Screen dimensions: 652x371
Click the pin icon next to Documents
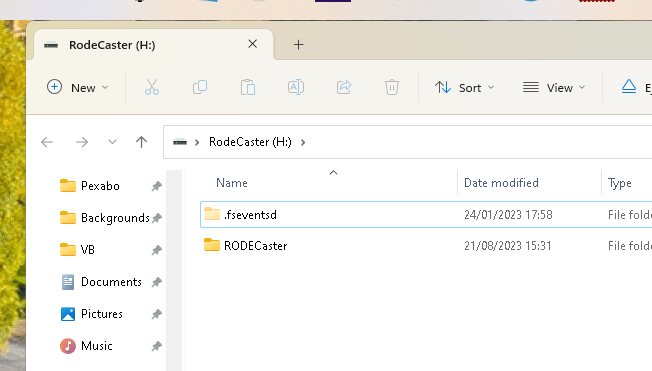pos(157,282)
